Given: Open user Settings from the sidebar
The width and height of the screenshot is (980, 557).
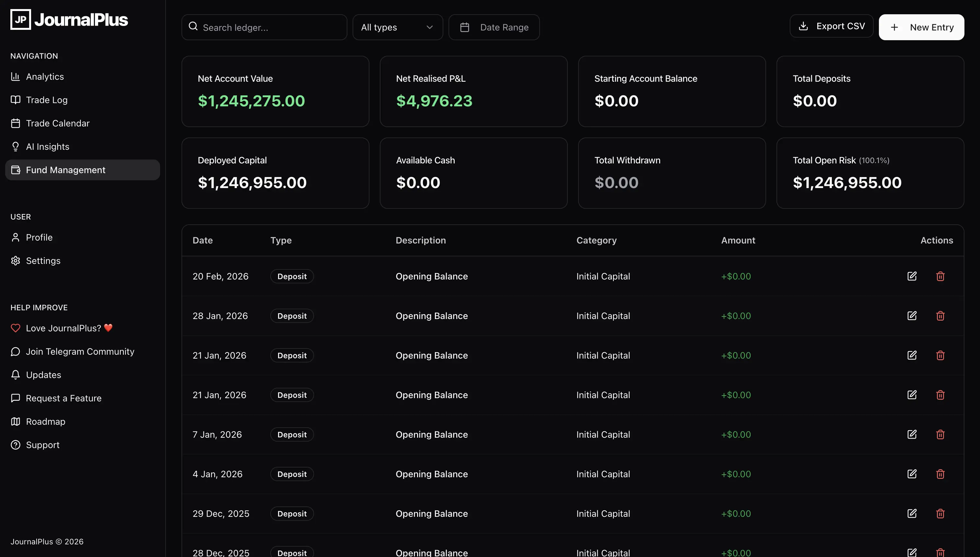Looking at the screenshot, I should (x=43, y=261).
